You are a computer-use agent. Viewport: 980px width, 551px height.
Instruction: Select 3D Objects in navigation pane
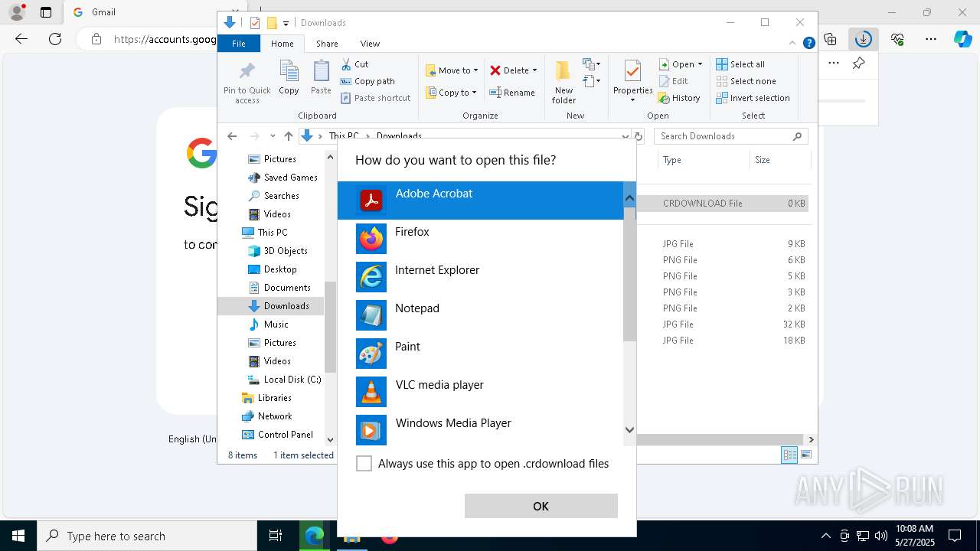coord(278,251)
